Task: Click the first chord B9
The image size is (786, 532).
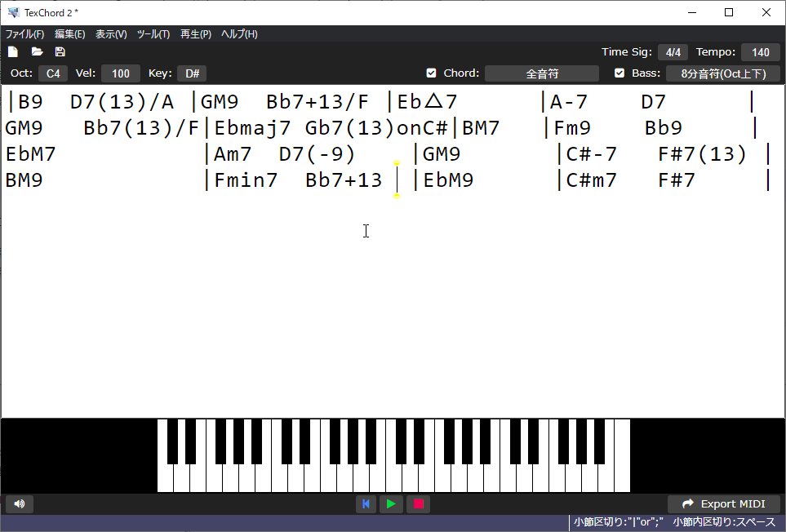Action: 30,102
